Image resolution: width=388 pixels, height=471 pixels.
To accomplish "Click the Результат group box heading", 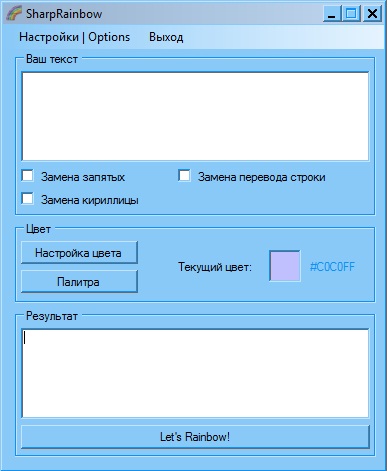I will 52,316.
